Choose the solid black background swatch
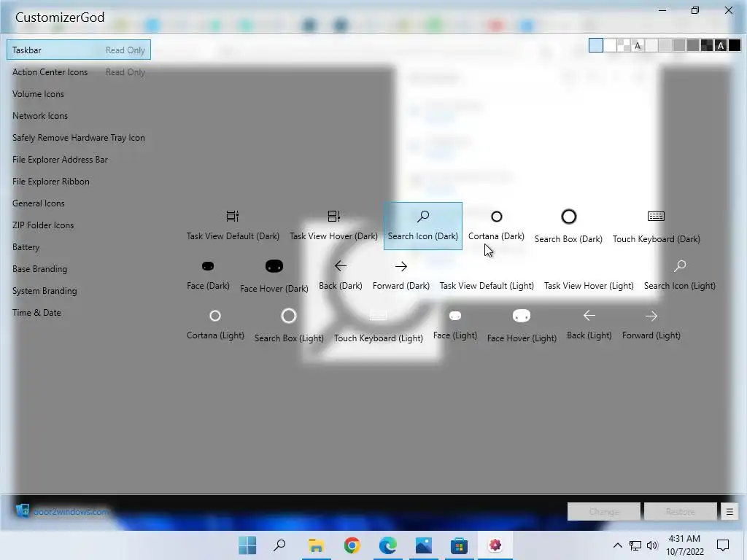Image resolution: width=747 pixels, height=560 pixels. tap(735, 45)
